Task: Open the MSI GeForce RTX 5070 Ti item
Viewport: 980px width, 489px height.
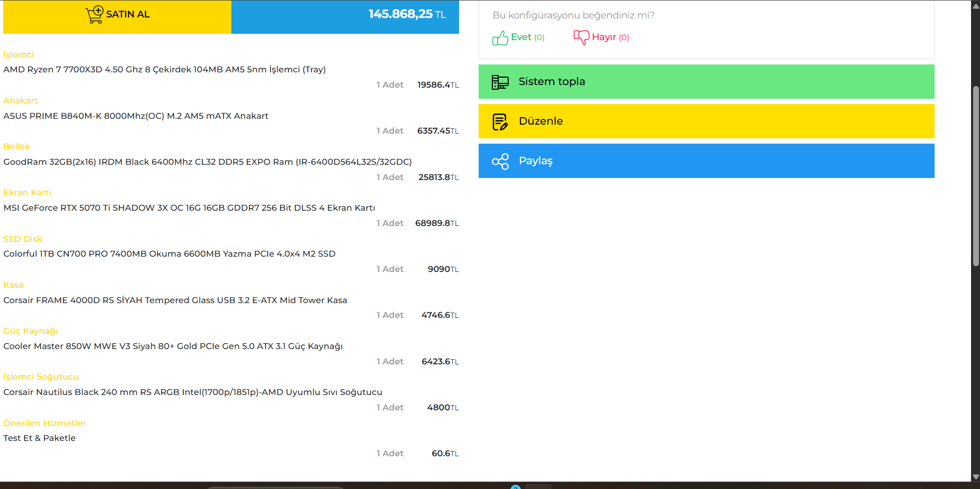Action: point(189,208)
